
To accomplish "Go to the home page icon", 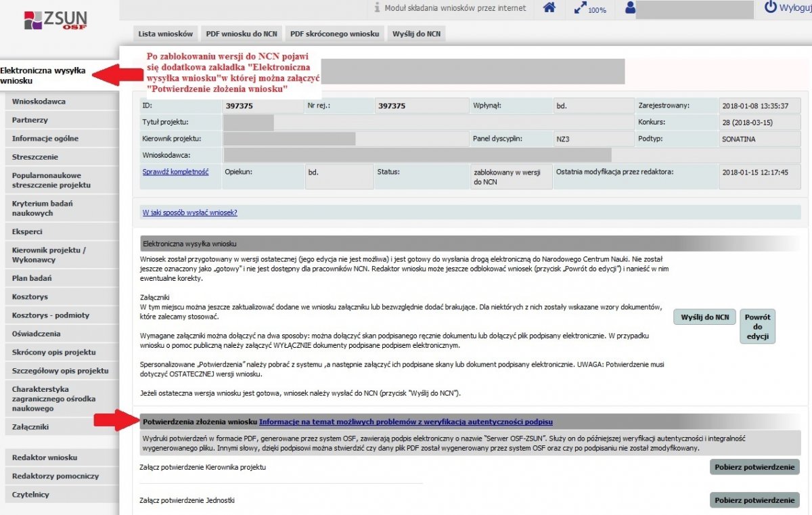I will (550, 8).
